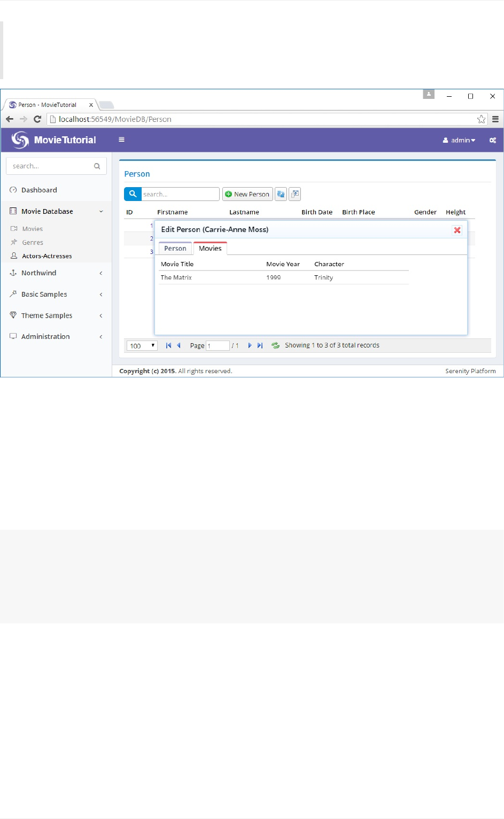Screen dimensions: 504x819
Task: Open the page size 100 dropdown
Action: coord(142,345)
